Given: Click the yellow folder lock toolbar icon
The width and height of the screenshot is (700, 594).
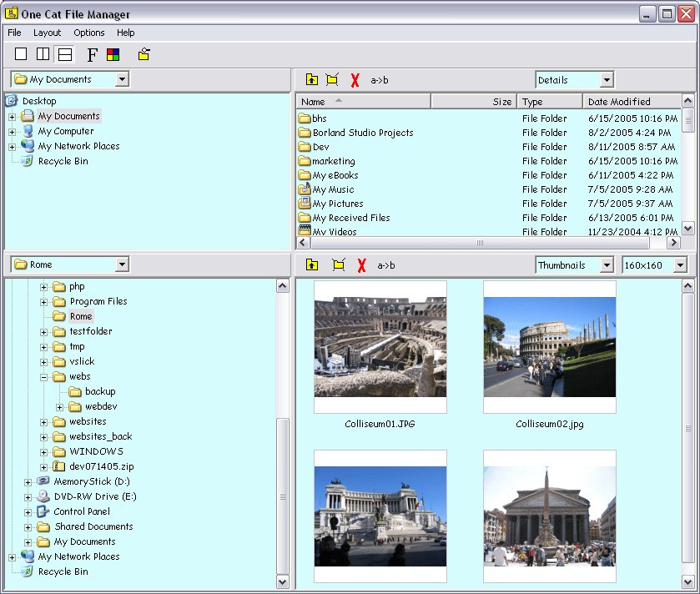Looking at the screenshot, I should point(144,54).
